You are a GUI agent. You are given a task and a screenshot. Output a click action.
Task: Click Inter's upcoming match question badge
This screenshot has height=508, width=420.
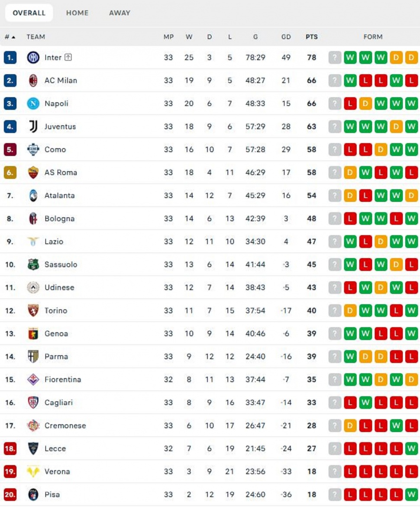tap(335, 58)
